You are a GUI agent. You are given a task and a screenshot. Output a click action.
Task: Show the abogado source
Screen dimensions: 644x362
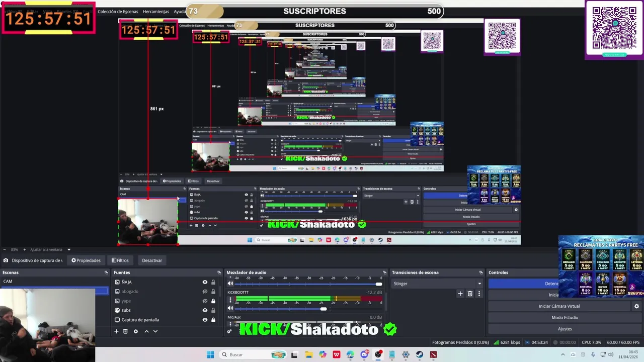point(205,292)
